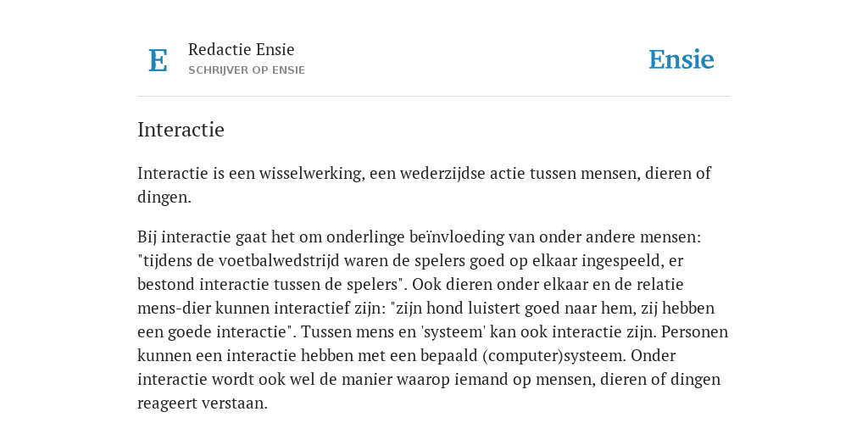868x434 pixels.
Task: Click the Interactie heading
Action: [181, 130]
